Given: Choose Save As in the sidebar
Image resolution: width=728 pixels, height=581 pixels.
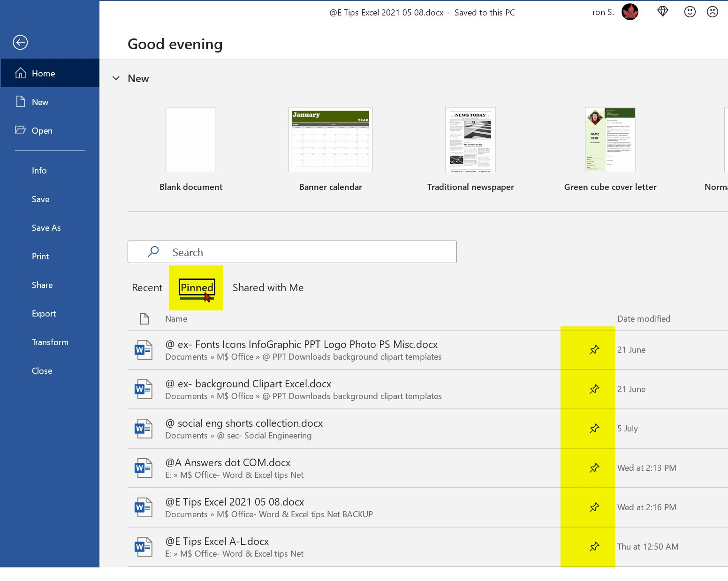Looking at the screenshot, I should pos(50,227).
